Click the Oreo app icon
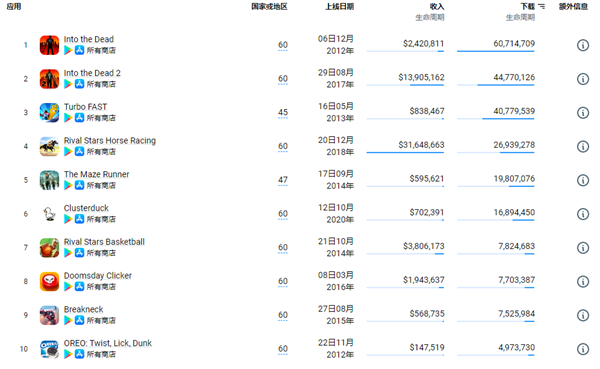Viewport: 600px width, 369px height. [49, 349]
